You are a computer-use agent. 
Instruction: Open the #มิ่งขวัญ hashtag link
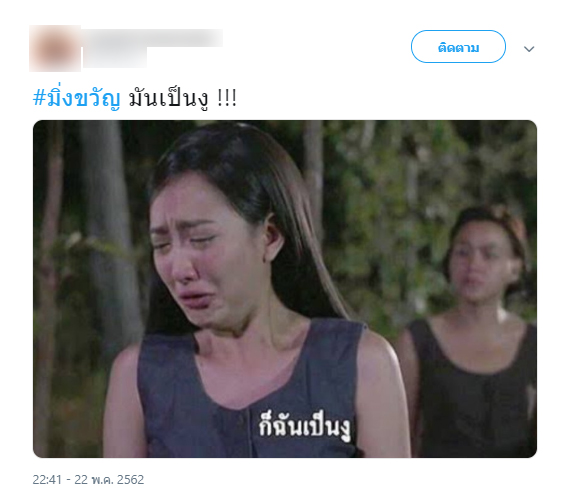coord(76,98)
